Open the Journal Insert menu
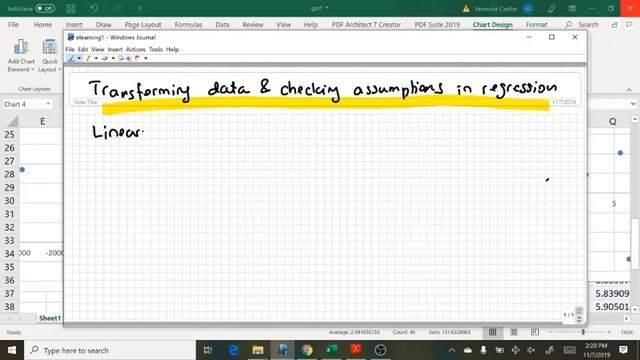The image size is (640, 360). tap(115, 49)
